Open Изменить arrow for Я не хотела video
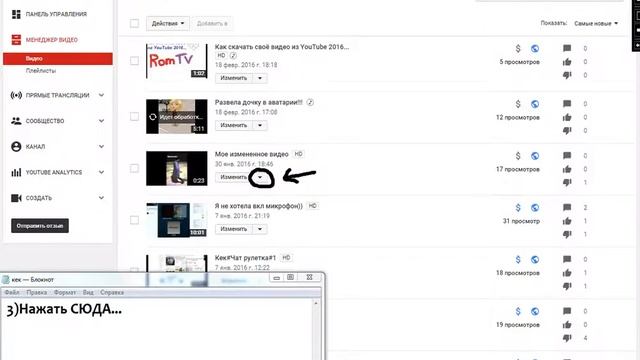Screen dimensions: 640x360 pyautogui.click(x=260, y=229)
